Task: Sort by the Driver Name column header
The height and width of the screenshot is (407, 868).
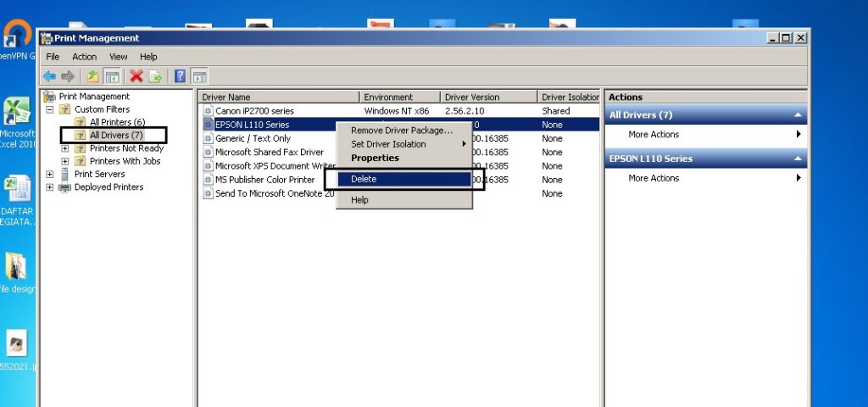Action: tap(279, 97)
